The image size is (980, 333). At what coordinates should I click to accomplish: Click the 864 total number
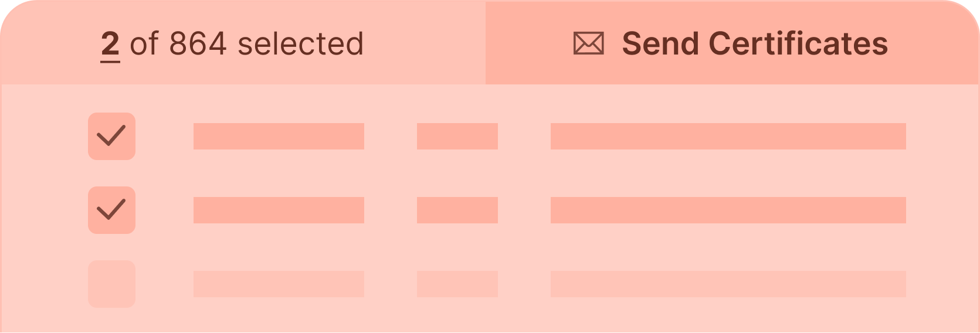point(198,45)
